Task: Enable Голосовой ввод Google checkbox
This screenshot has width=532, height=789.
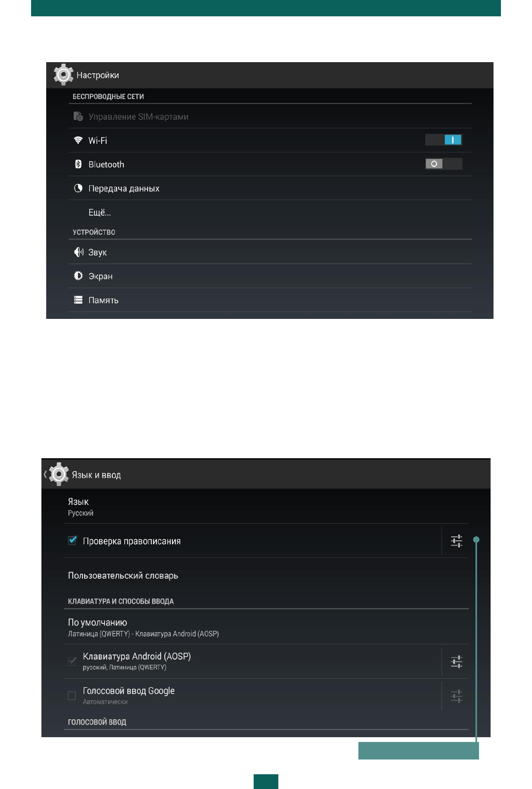Action: (x=72, y=696)
